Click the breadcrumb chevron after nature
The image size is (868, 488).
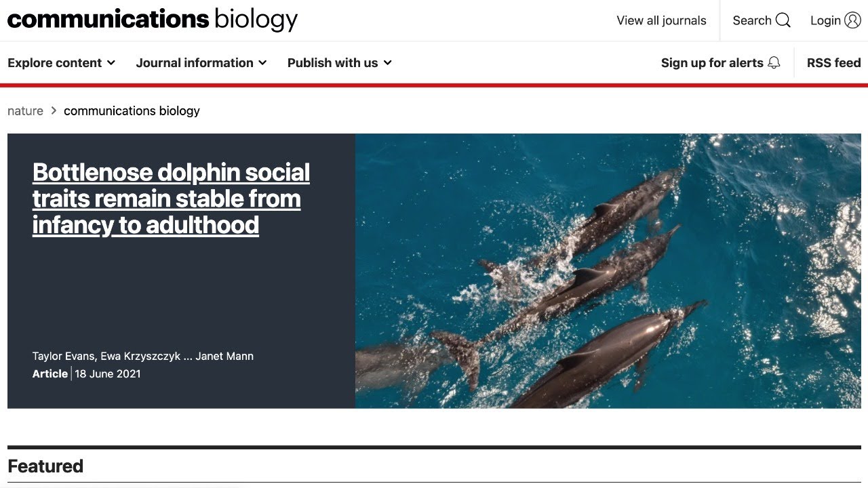coord(54,110)
